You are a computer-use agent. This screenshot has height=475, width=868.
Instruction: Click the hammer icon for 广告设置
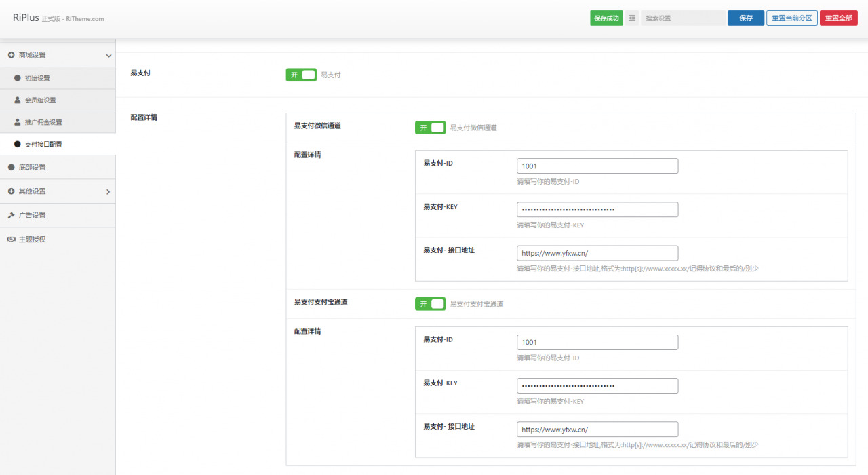coord(12,215)
